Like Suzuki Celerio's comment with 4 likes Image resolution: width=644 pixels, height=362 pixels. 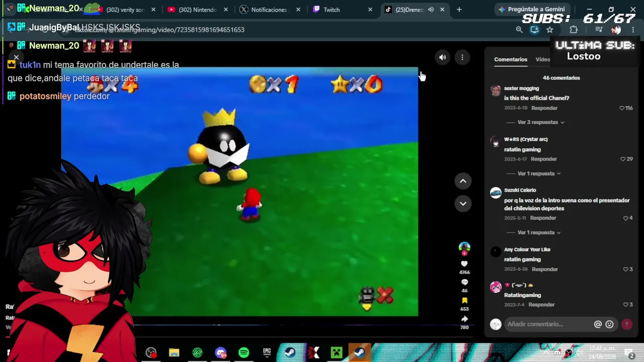(625, 218)
